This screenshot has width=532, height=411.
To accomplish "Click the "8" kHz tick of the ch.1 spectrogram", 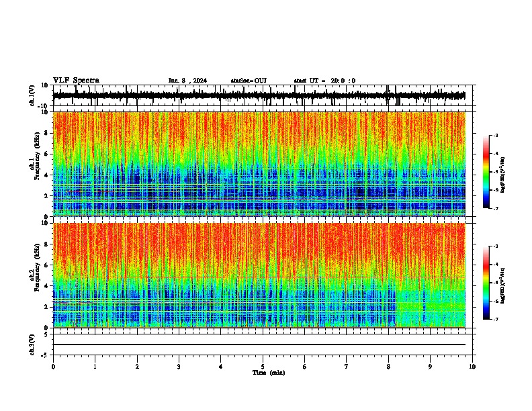I will coord(46,133).
